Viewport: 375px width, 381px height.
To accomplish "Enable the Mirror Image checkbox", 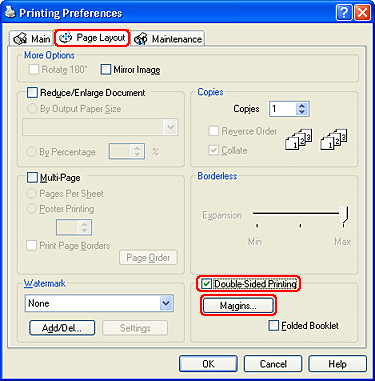I will pos(106,70).
